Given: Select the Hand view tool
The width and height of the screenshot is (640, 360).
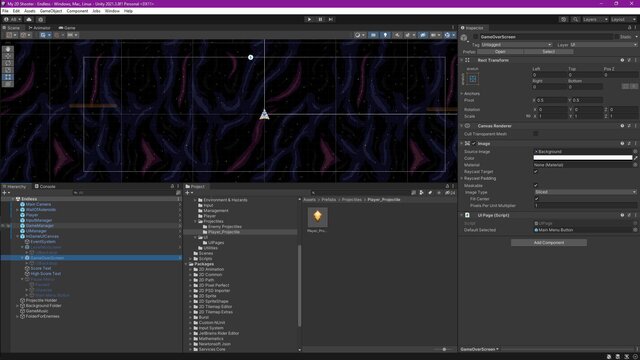Looking at the screenshot, I should click(x=8, y=49).
